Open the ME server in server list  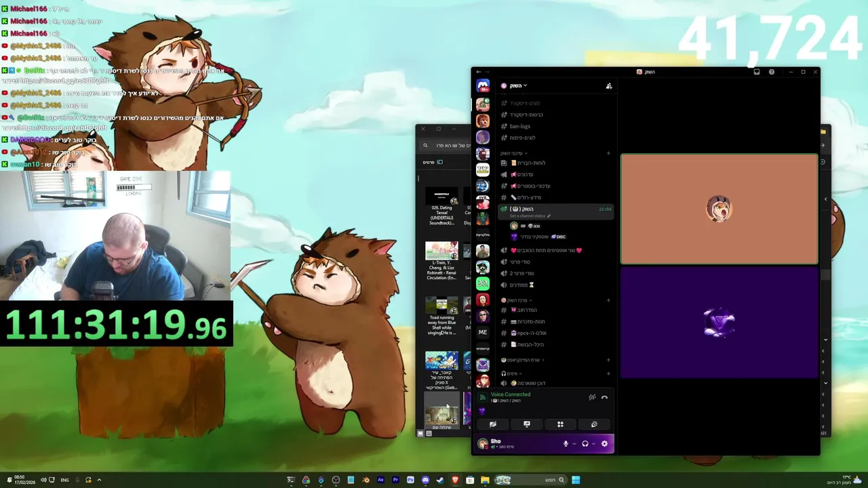[483, 332]
